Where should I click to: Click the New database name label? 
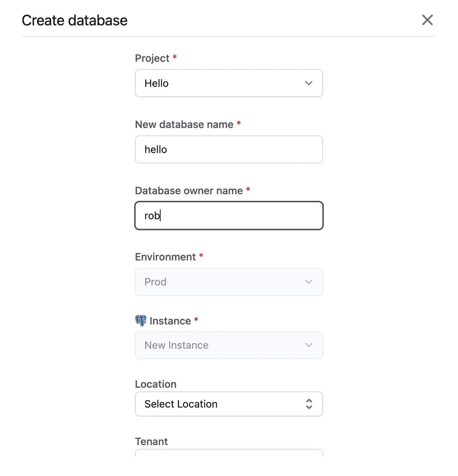click(x=184, y=125)
